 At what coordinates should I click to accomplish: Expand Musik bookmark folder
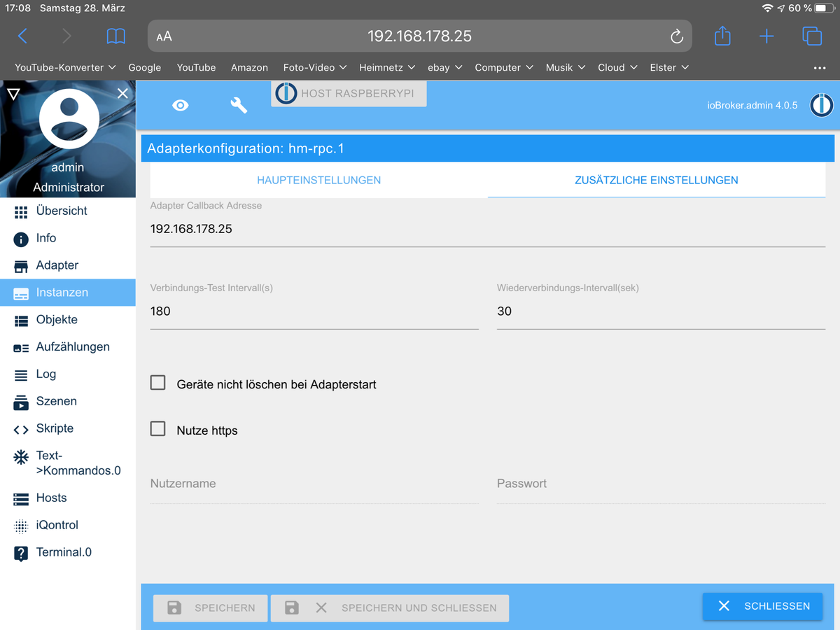[x=566, y=68]
